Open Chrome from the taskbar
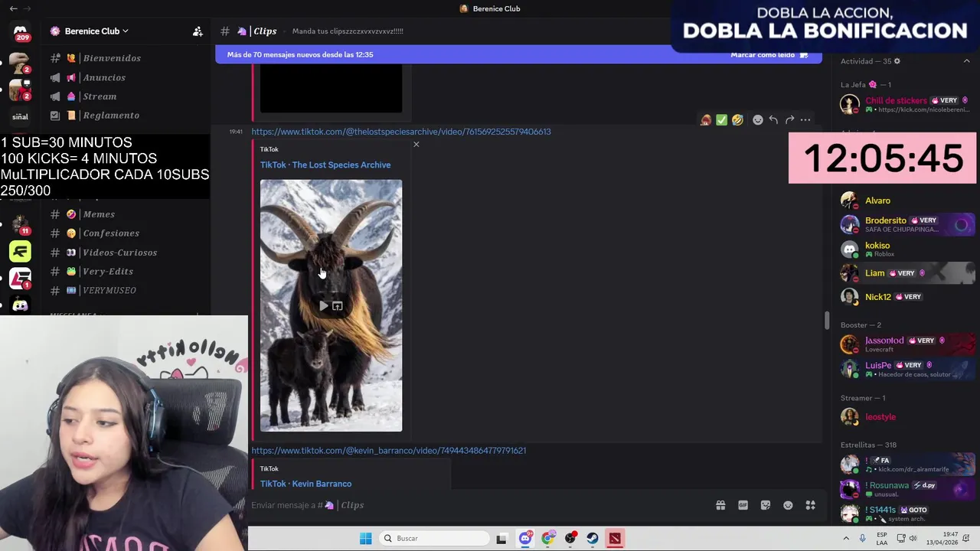 [x=547, y=538]
